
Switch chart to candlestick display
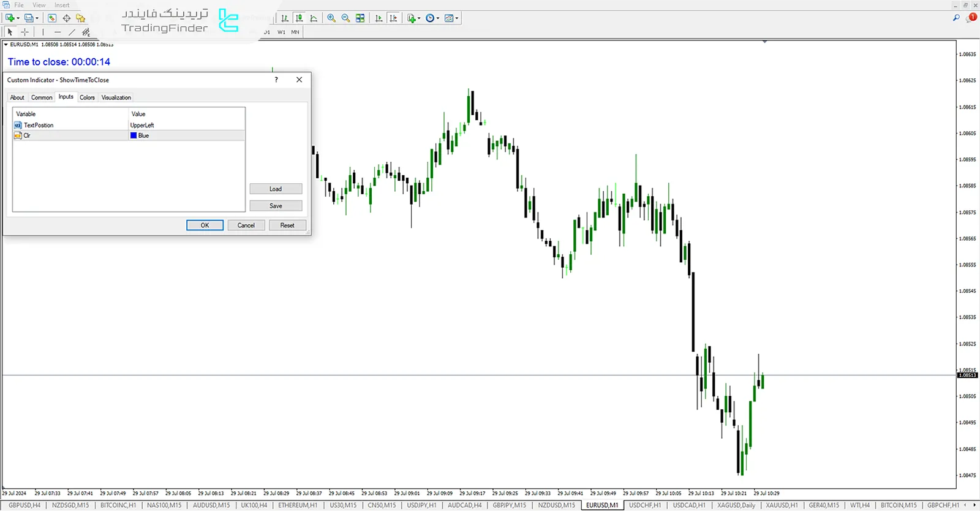300,18
